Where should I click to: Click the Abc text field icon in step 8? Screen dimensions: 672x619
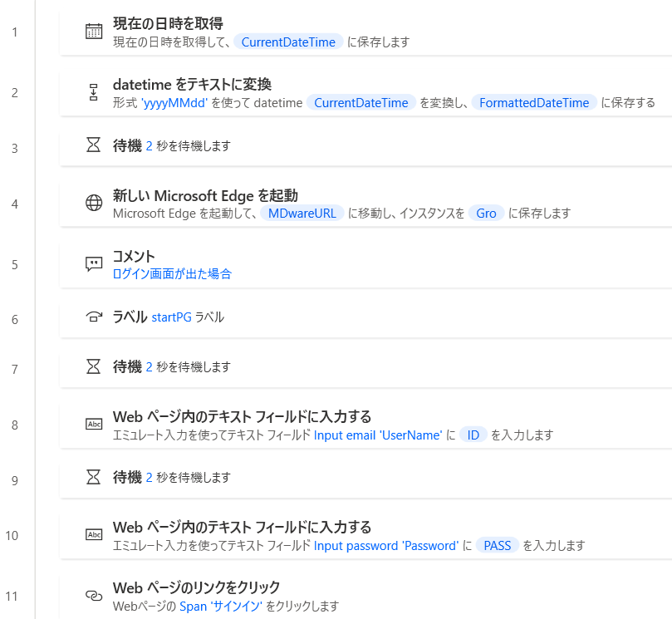coord(94,425)
